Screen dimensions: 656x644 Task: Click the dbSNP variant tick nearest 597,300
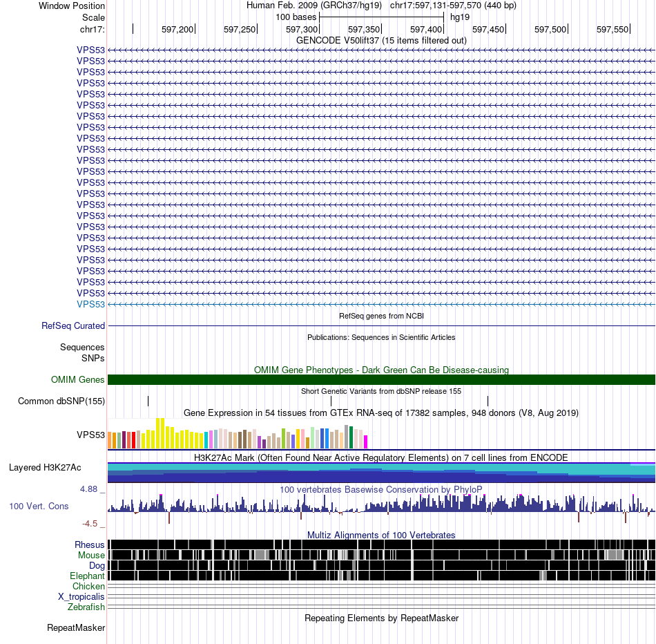331,401
